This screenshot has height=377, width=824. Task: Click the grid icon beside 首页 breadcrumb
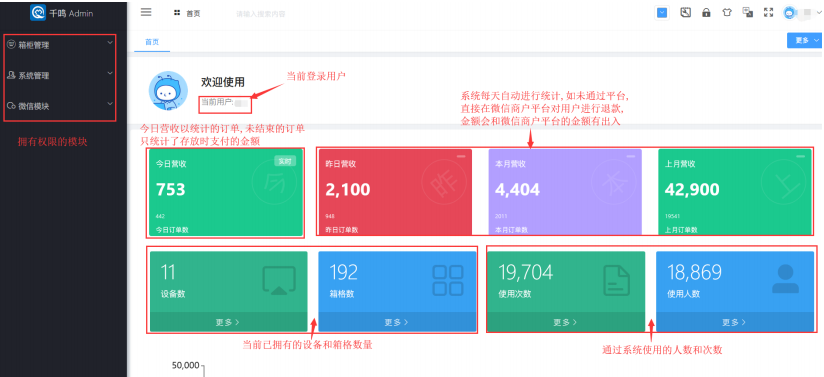[177, 13]
